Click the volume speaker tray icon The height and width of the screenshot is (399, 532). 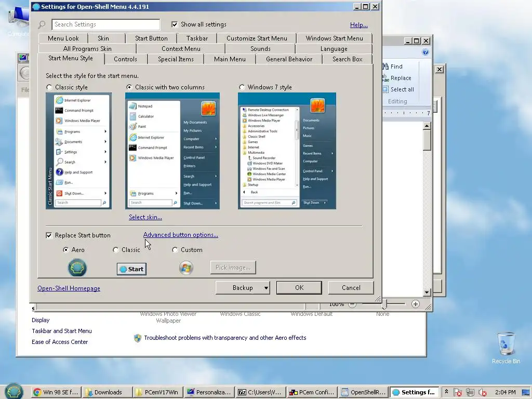pos(482,392)
